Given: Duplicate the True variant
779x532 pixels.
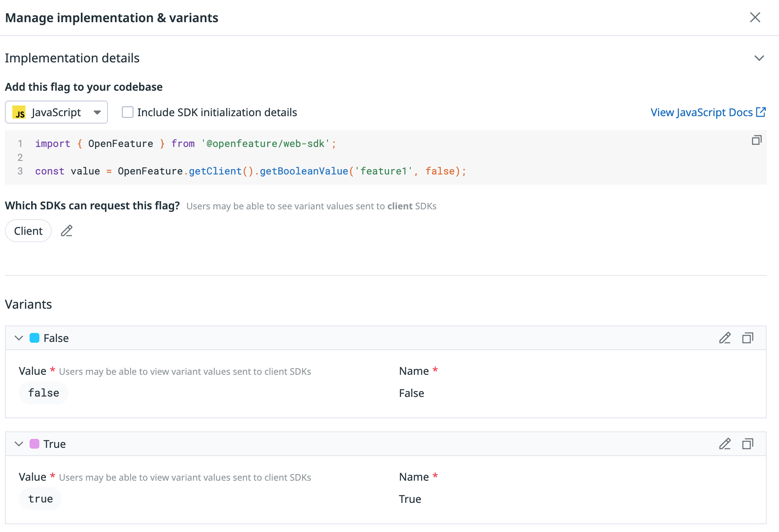Looking at the screenshot, I should [747, 444].
